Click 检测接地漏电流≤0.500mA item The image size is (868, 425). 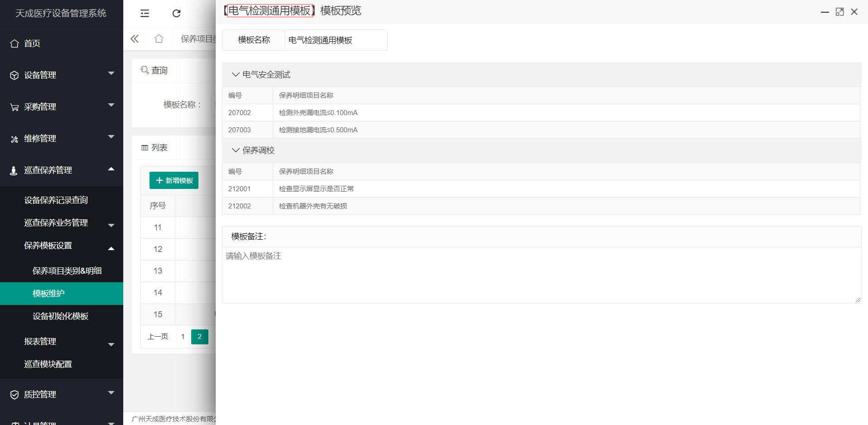318,130
